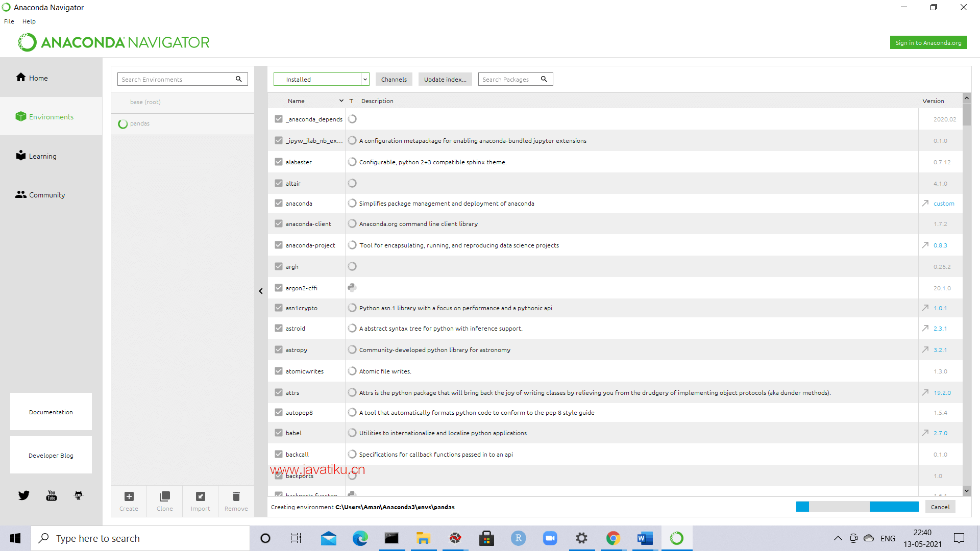Clone the selected environment
980x551 pixels.
pos(165,501)
